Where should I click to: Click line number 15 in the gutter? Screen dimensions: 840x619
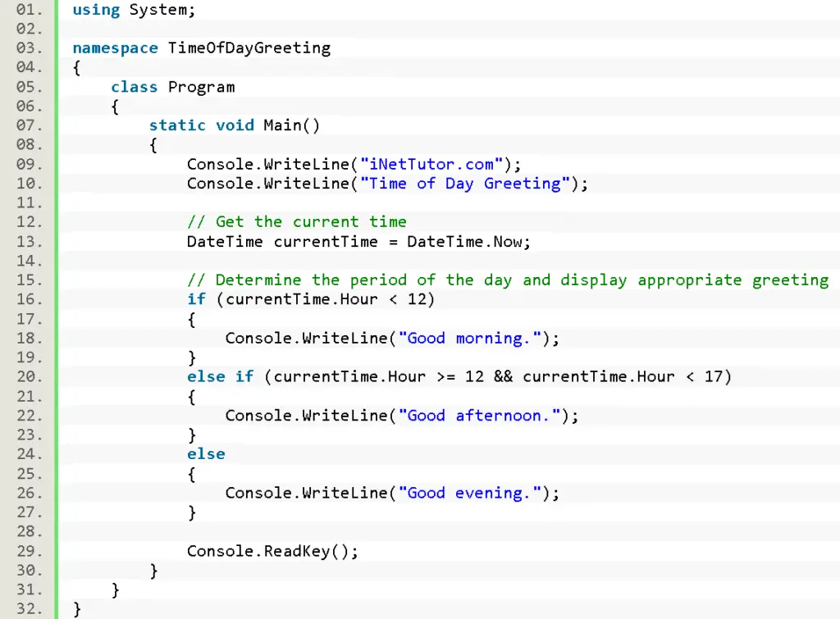click(x=27, y=280)
